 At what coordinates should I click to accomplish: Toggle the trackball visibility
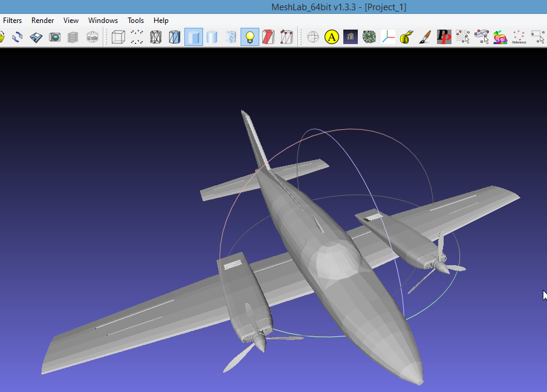(312, 37)
